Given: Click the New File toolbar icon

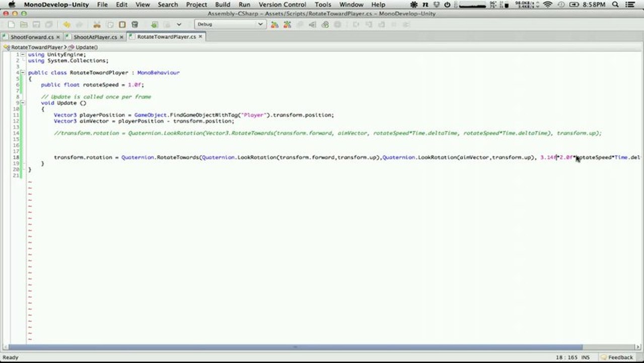Looking at the screenshot, I should (x=11, y=24).
